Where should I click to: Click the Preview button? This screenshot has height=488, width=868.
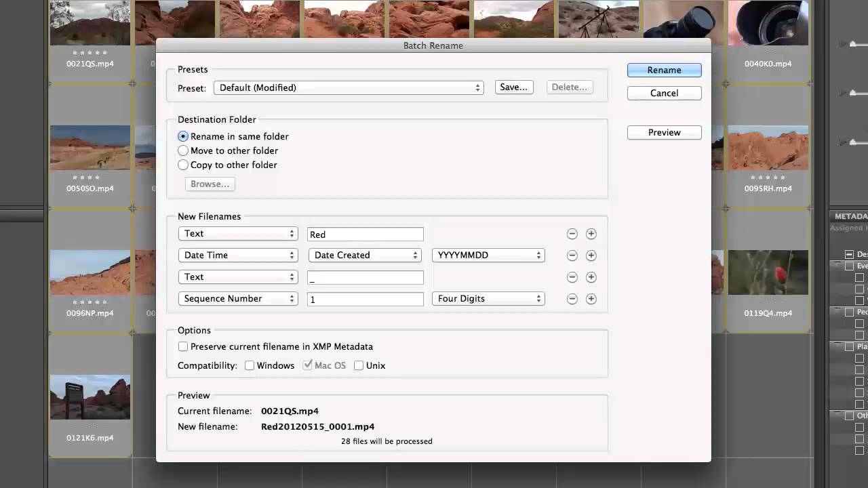665,132
